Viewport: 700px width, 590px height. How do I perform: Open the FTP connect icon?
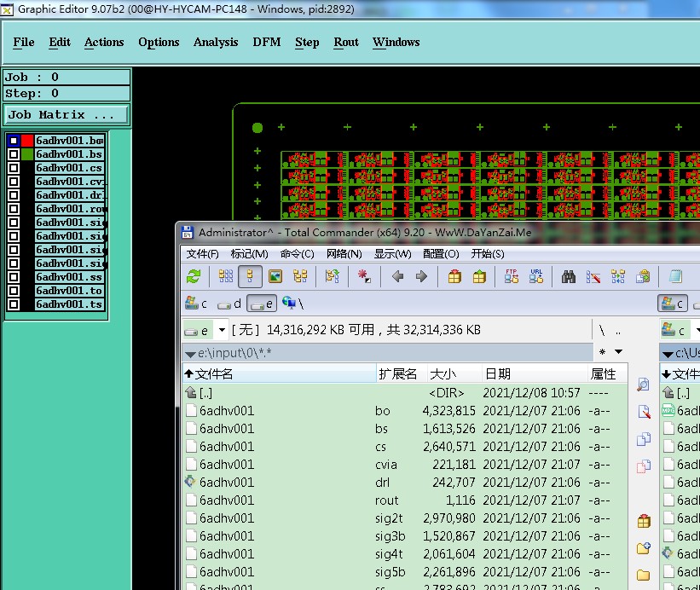coord(512,277)
